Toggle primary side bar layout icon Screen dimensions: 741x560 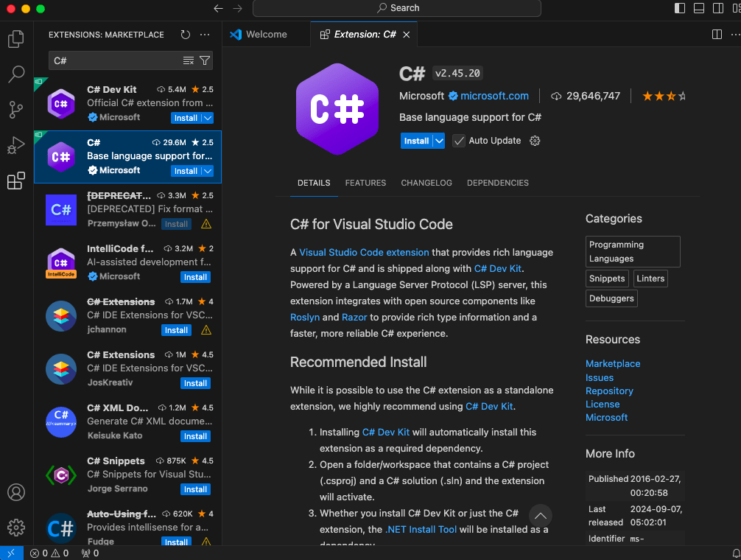[x=680, y=8]
